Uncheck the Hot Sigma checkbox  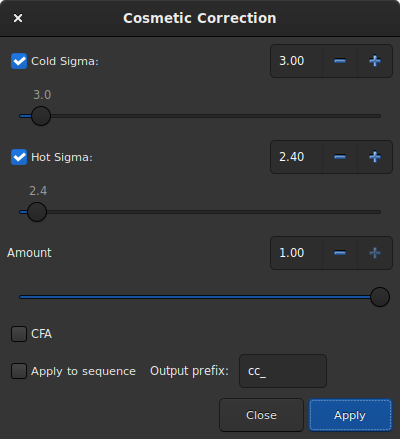(x=19, y=157)
